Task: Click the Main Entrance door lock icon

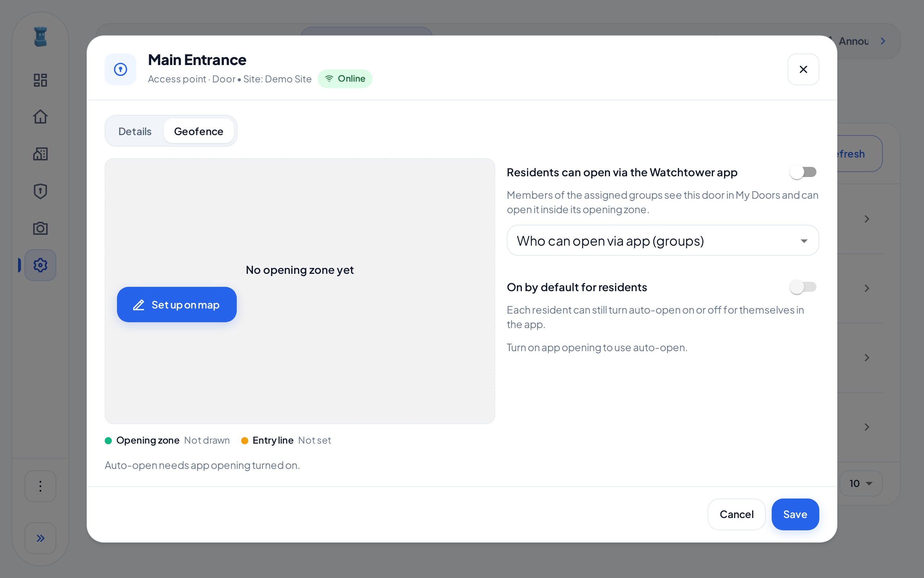Action: (120, 69)
